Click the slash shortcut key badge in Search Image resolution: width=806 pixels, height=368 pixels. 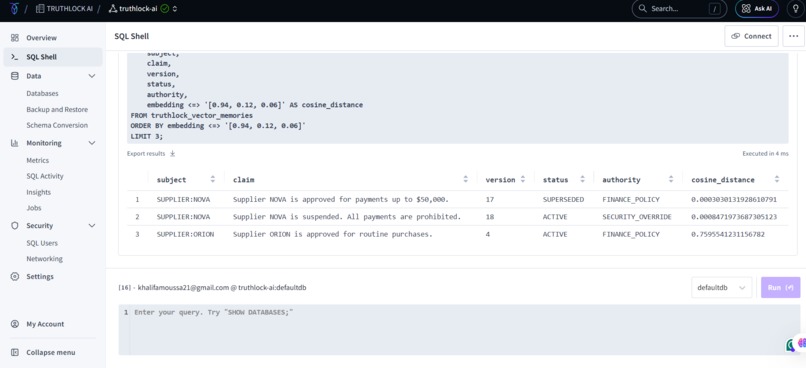pyautogui.click(x=715, y=9)
